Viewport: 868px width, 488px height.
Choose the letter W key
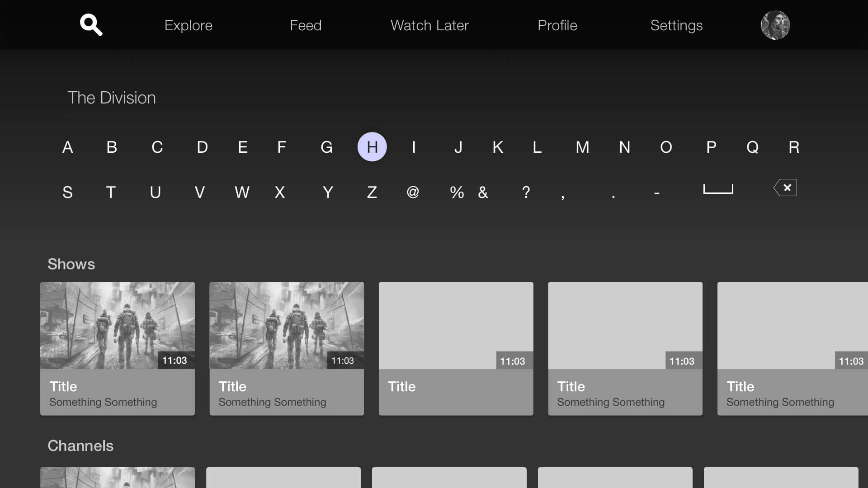pos(242,192)
